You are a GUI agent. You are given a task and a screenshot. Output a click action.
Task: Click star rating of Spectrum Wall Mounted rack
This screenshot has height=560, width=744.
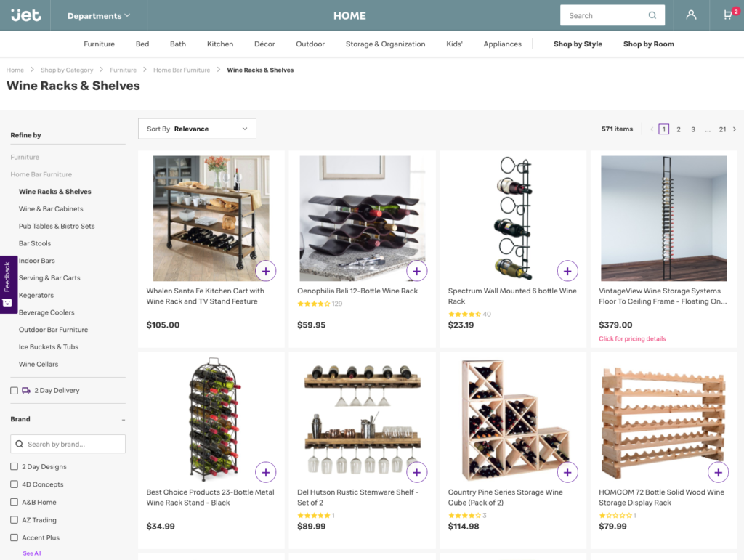click(464, 314)
